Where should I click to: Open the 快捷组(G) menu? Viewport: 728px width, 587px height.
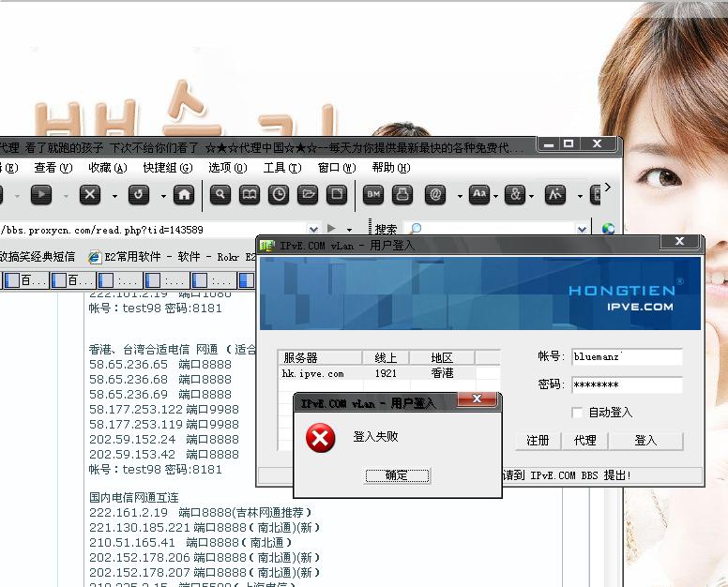point(168,168)
